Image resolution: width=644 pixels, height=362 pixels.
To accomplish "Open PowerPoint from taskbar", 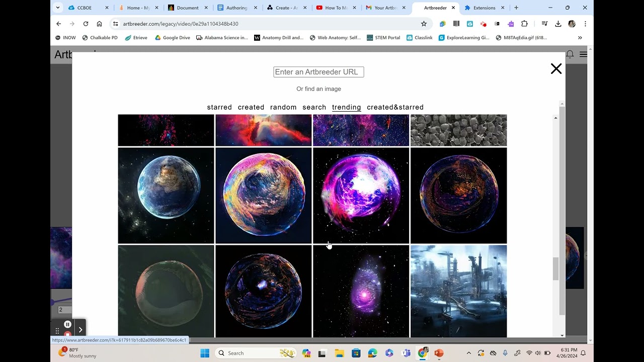I will (439, 353).
